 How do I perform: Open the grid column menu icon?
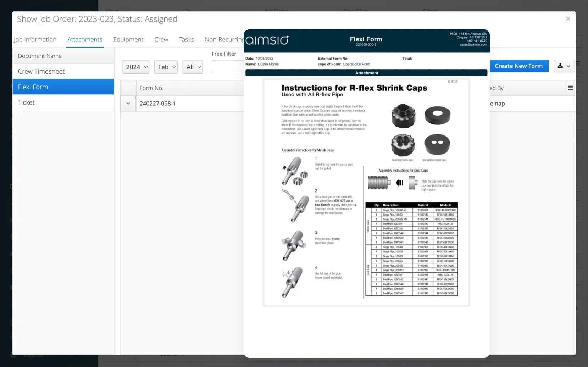[570, 88]
